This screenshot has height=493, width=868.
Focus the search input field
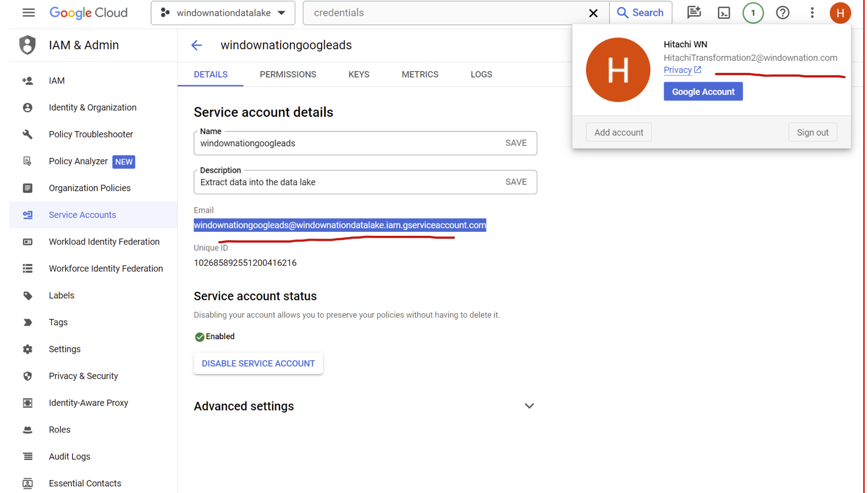[x=447, y=13]
